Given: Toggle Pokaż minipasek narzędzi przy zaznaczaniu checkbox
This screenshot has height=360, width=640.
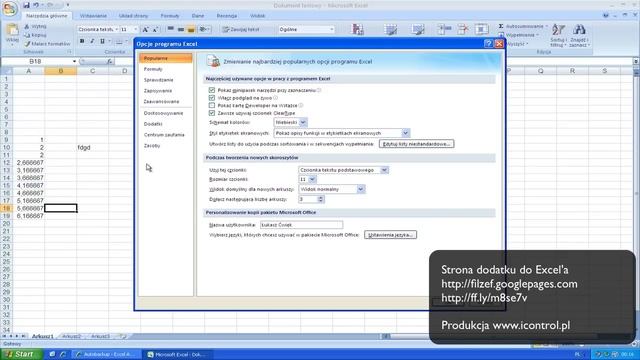Looking at the screenshot, I should tap(211, 90).
